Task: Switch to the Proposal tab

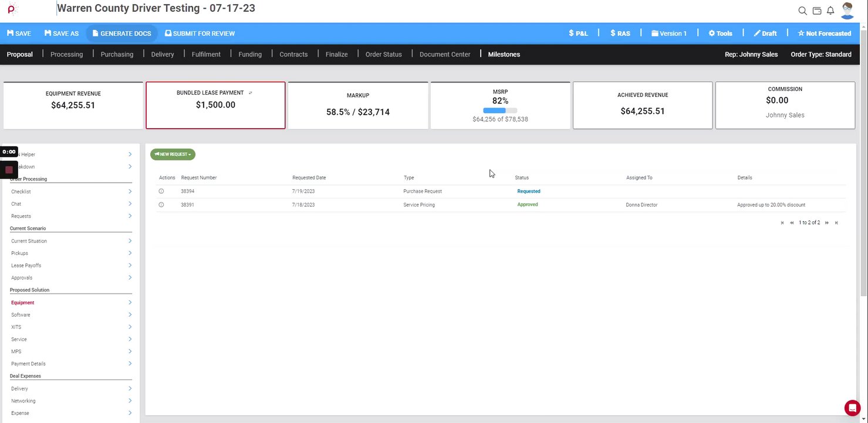Action: 20,54
